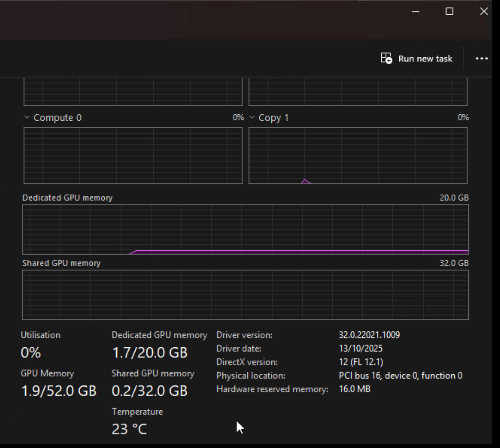Click the Run new task button

[x=417, y=59]
